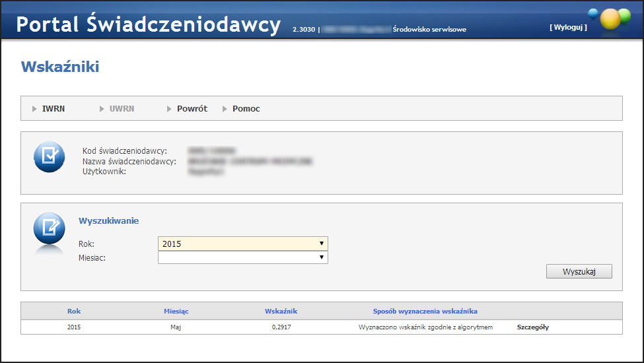Click the blue pencil Wyszukiwanie icon
644x363 pixels.
49,228
